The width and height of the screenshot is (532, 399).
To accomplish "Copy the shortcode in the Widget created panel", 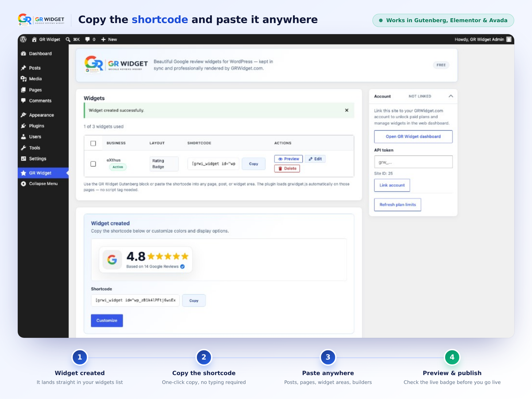I will tap(194, 301).
